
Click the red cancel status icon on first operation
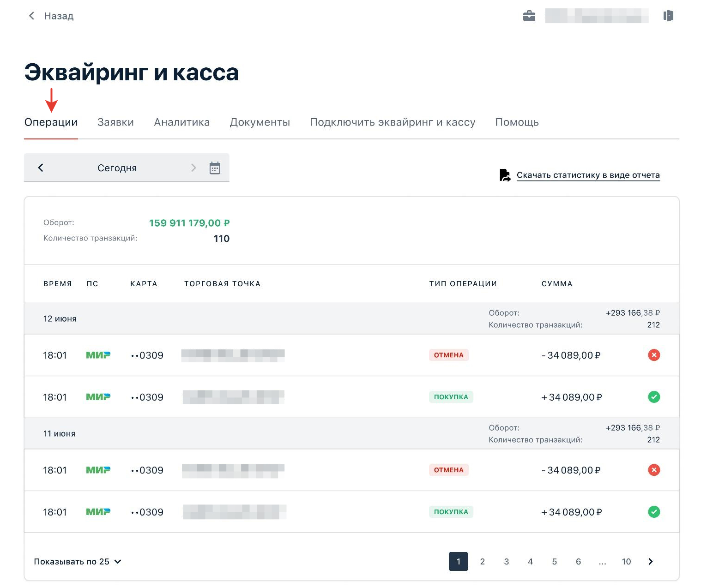[654, 355]
